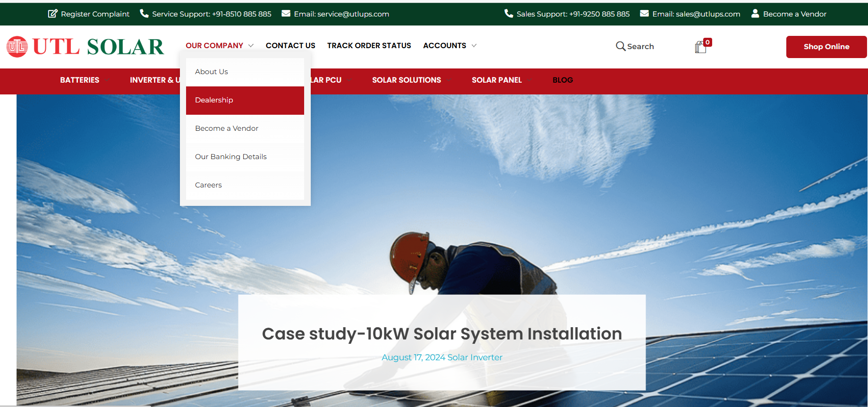This screenshot has width=868, height=407.
Task: Select About Us from dropdown
Action: click(x=245, y=72)
